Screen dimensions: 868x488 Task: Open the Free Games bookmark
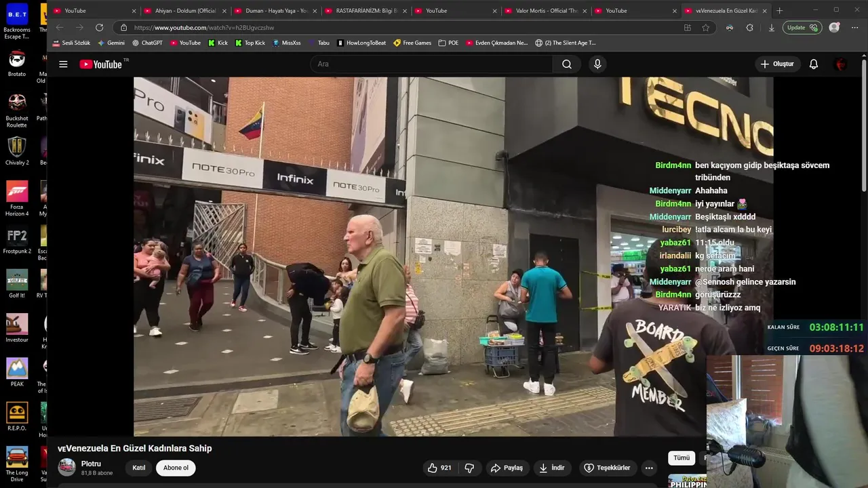[x=412, y=43]
